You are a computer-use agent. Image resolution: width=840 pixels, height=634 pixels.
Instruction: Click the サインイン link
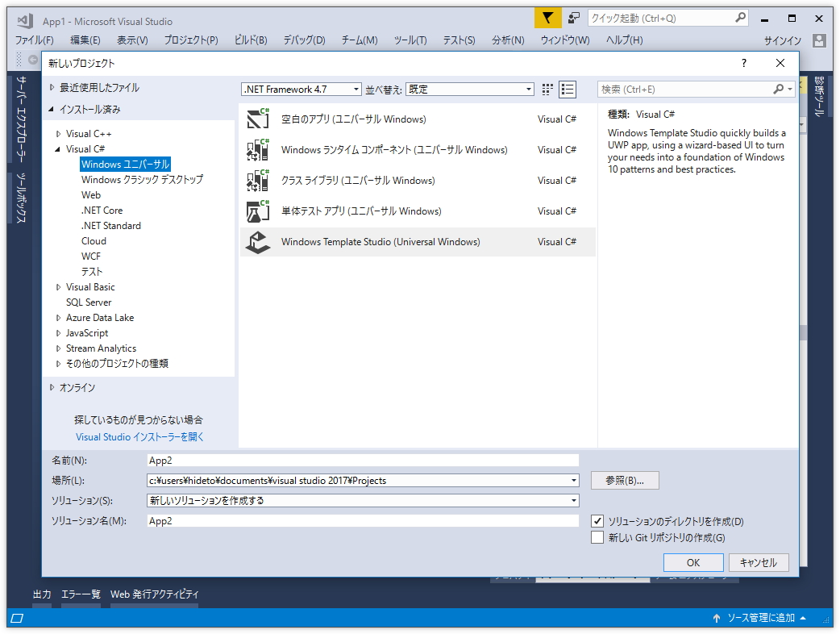(783, 40)
